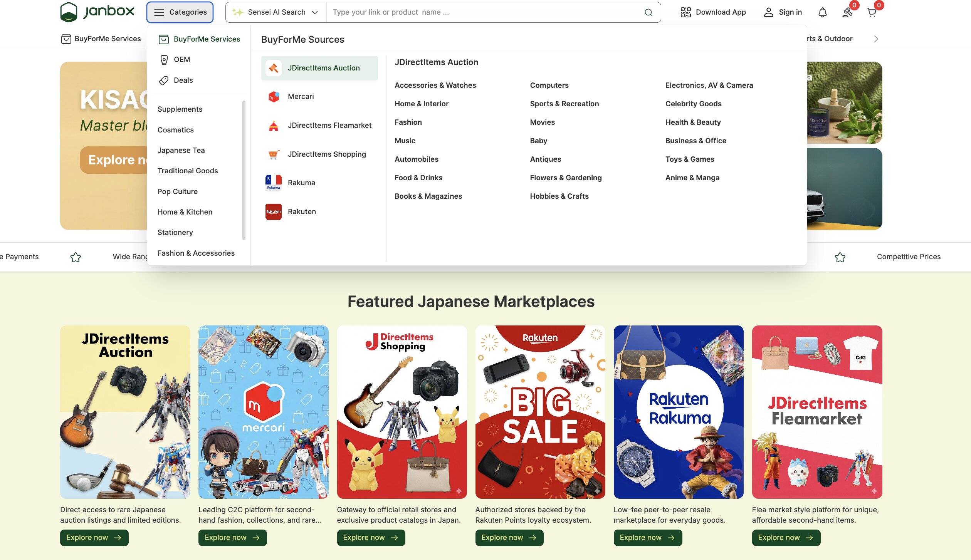Browse Celebrity Goods
Viewport: 971px width, 560px height.
(x=694, y=104)
